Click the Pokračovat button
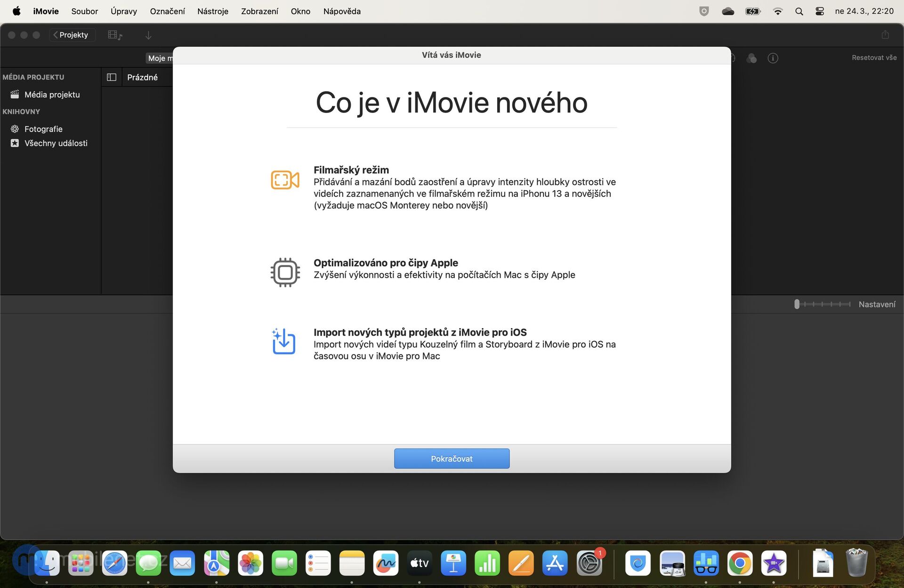The image size is (904, 588). click(x=452, y=458)
